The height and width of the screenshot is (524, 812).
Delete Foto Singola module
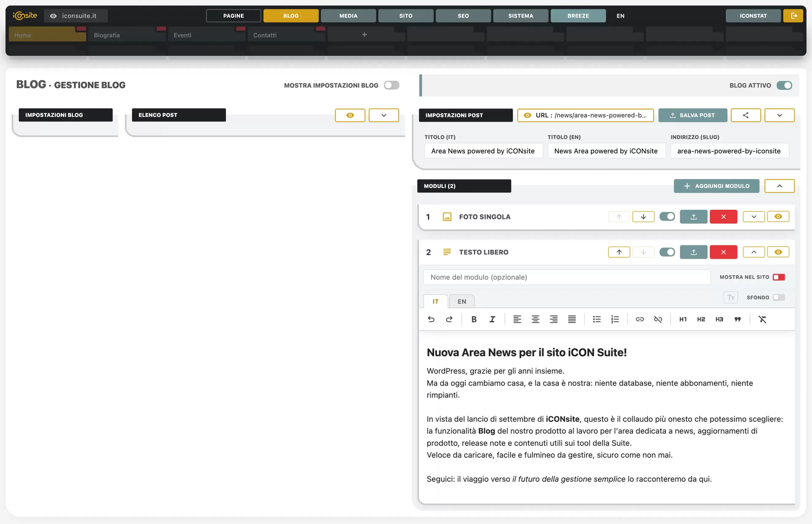click(723, 217)
